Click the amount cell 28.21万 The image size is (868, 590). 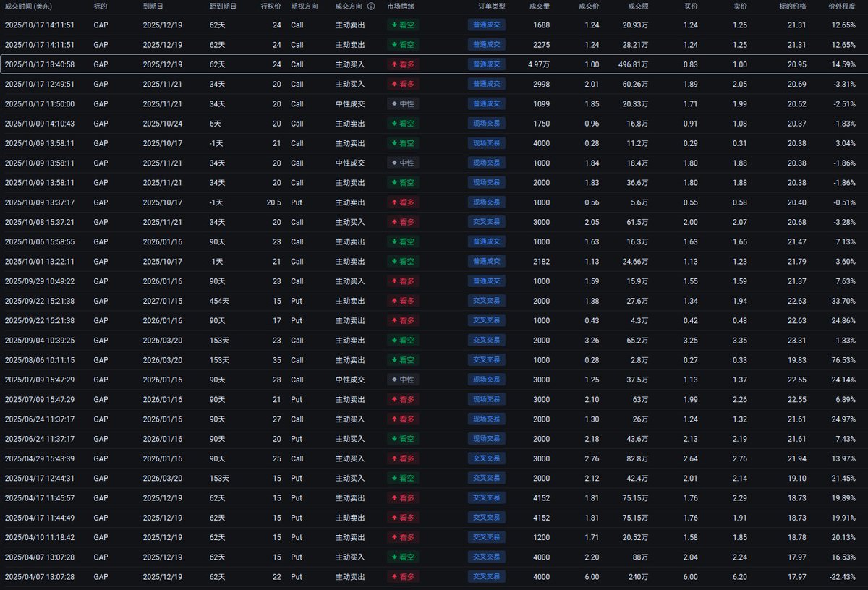[x=636, y=45]
